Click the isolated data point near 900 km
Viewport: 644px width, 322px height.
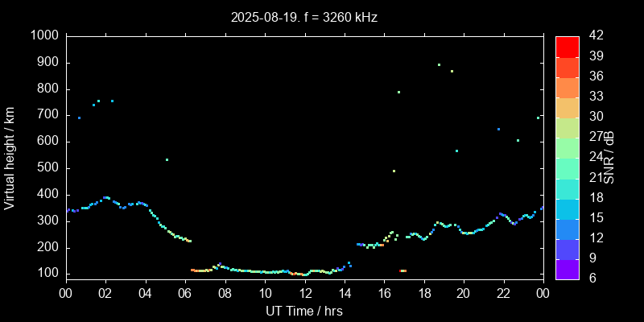tap(439, 64)
